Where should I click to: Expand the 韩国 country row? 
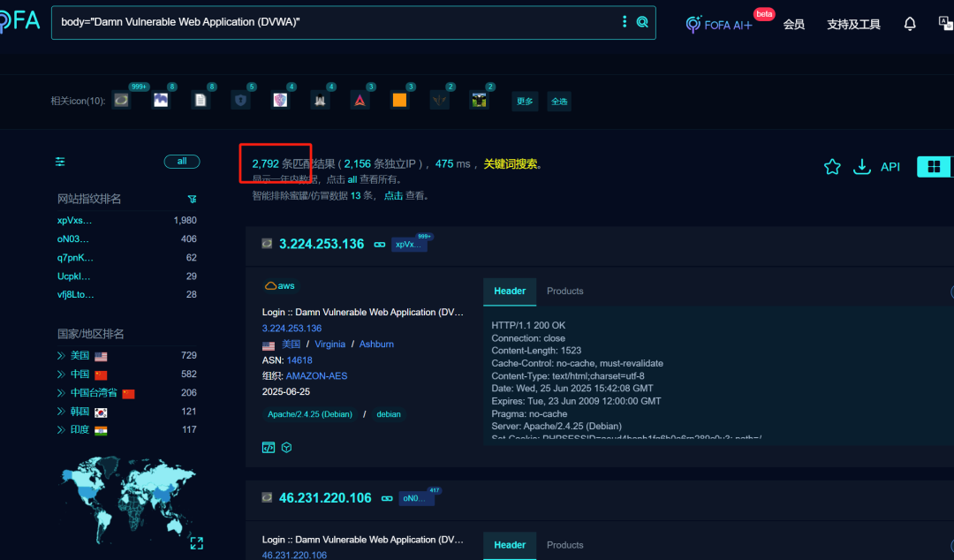coord(61,412)
